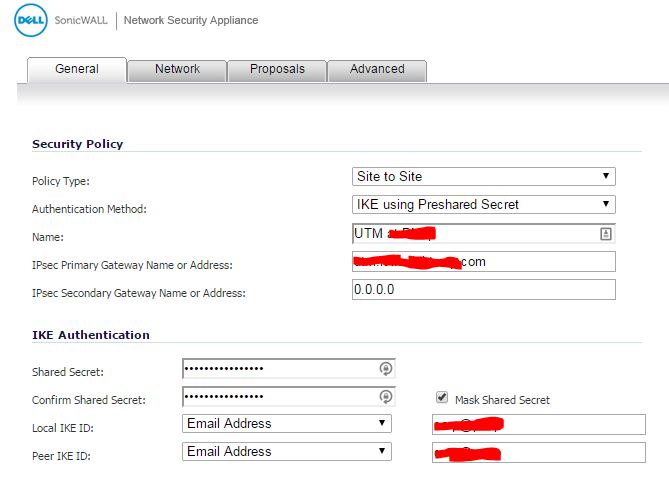Click the Peer IKE ID email value field
This screenshot has height=482, width=669.
(539, 453)
